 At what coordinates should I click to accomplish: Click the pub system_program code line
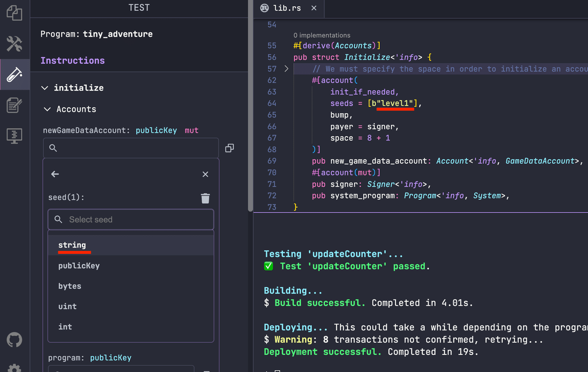coord(411,196)
